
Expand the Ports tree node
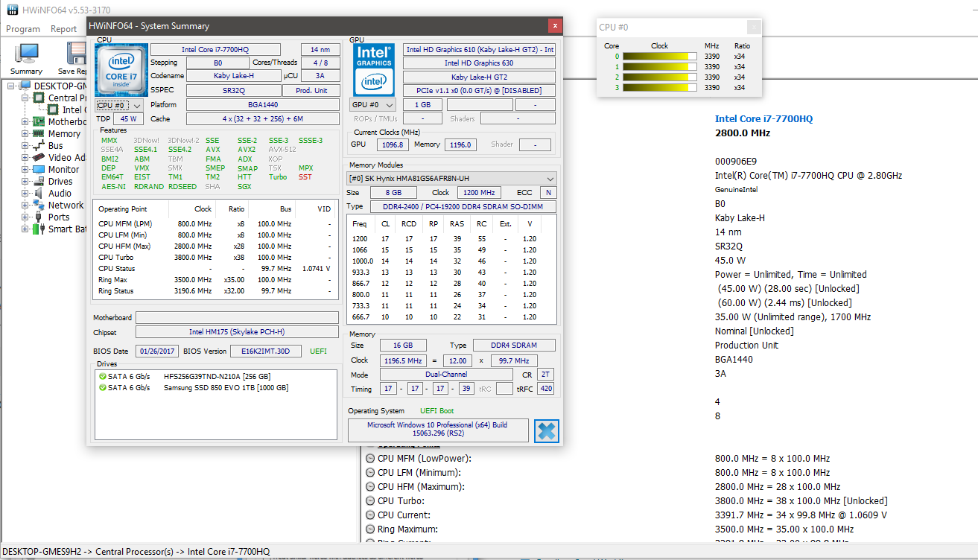(x=25, y=217)
